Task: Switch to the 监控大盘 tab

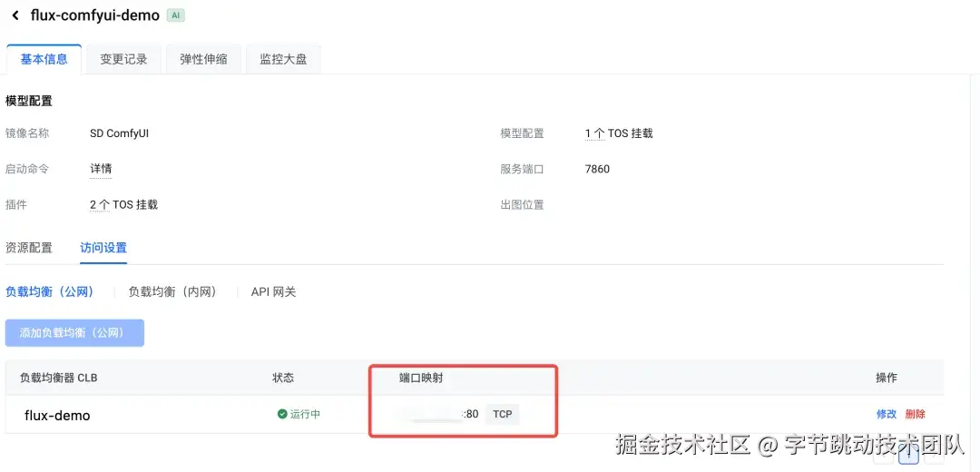Action: click(x=283, y=59)
